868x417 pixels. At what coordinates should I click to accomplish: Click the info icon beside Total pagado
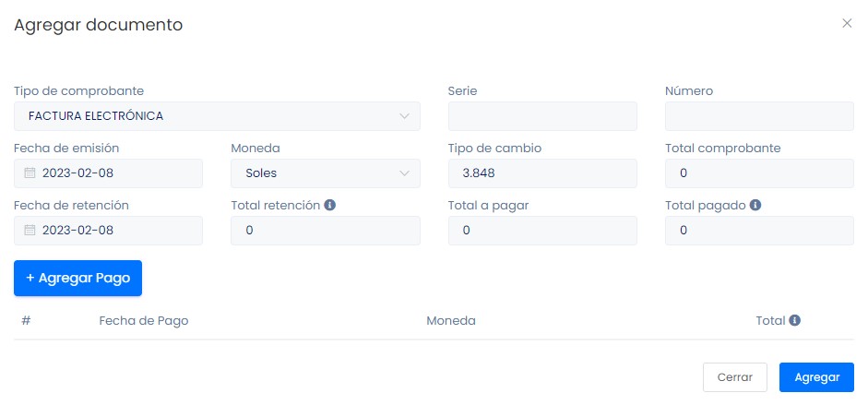[x=755, y=205]
